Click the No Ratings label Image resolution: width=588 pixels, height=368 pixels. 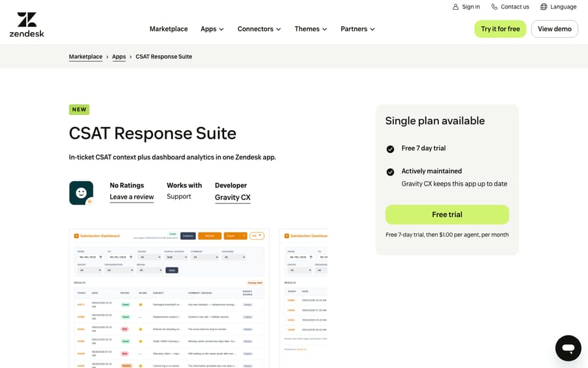tap(127, 186)
